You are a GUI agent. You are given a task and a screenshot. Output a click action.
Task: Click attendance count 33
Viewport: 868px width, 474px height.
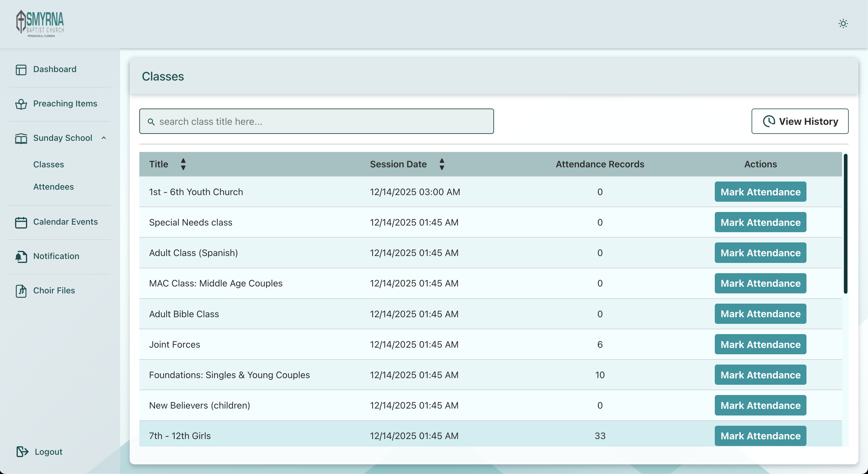(x=600, y=436)
